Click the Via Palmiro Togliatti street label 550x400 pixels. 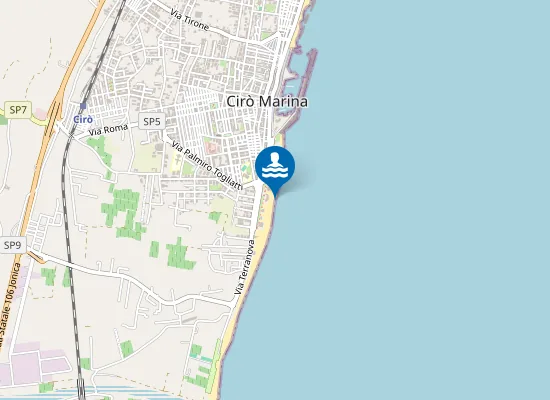(x=207, y=166)
